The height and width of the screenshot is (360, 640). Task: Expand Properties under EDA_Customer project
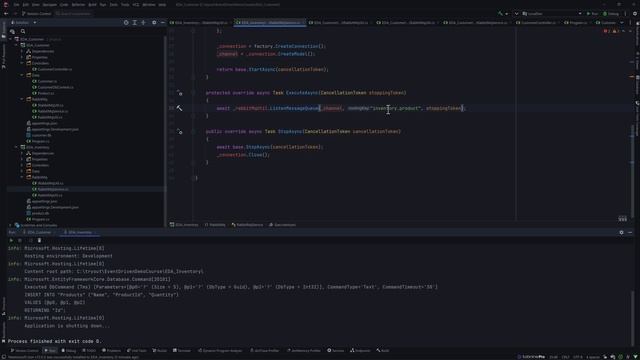click(22, 57)
